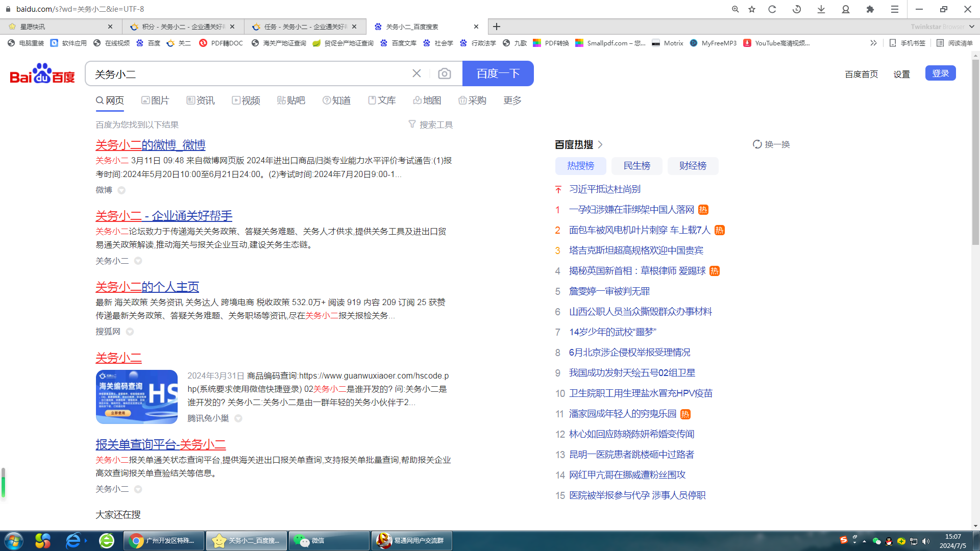
Task: Open 更多 search category menu
Action: (512, 101)
